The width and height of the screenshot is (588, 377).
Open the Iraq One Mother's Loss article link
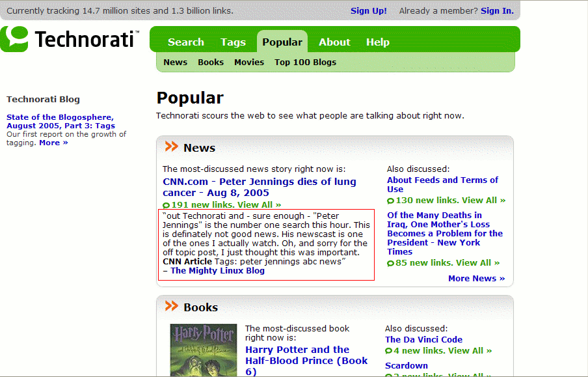click(x=445, y=234)
